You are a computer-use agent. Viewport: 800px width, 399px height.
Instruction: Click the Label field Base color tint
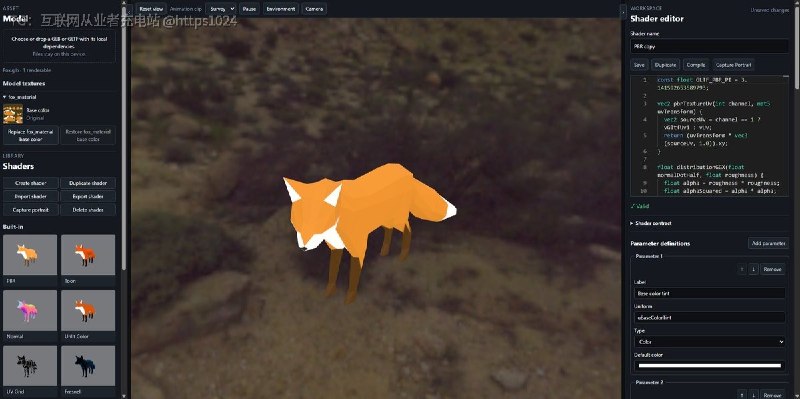point(710,293)
